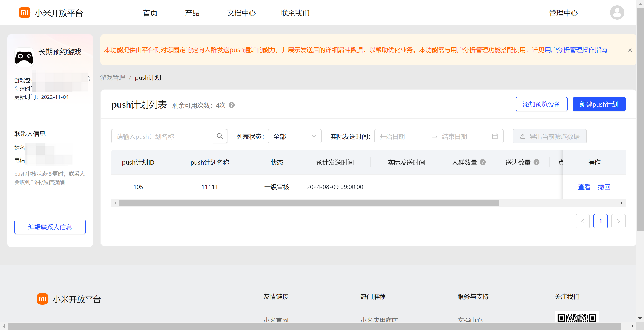Close the orange notice banner
The height and width of the screenshot is (330, 644).
tap(630, 50)
